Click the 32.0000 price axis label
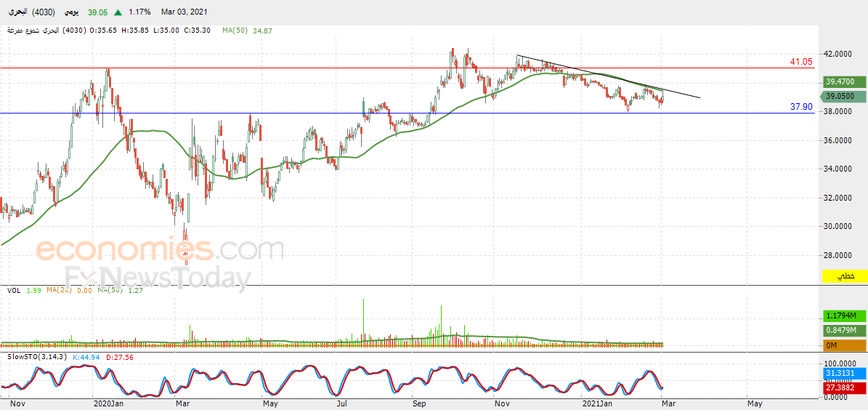The image size is (868, 410). (x=839, y=198)
